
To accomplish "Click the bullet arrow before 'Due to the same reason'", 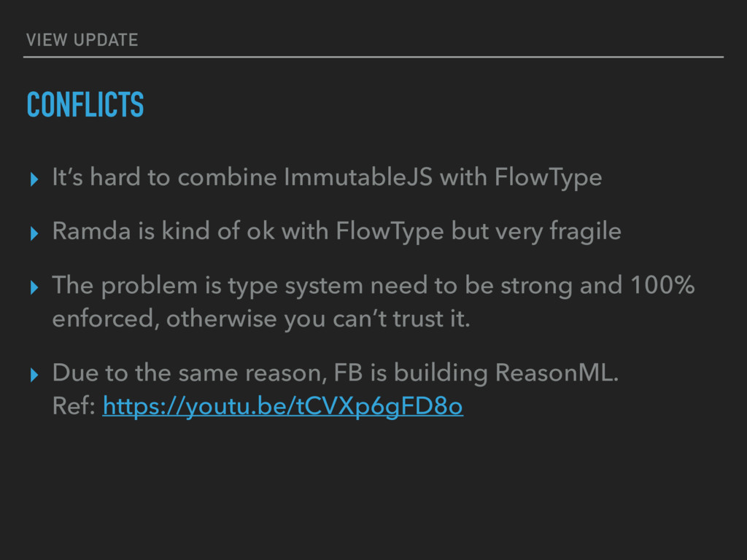I will click(34, 375).
